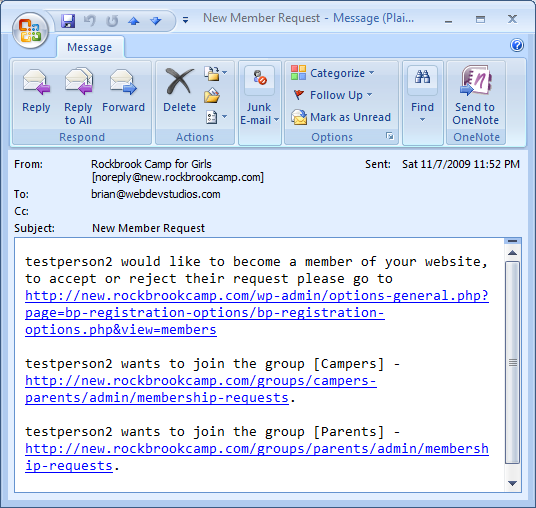Open Options group dialog launcher
536x508 pixels.
(389, 136)
